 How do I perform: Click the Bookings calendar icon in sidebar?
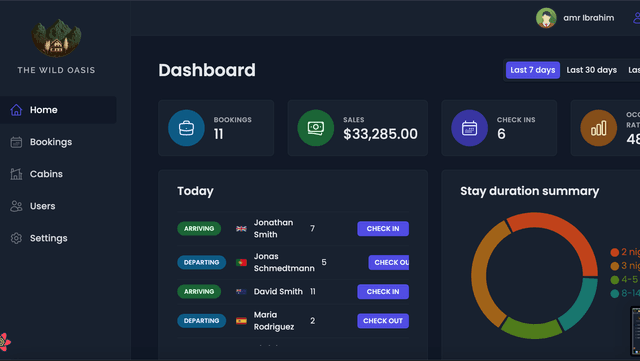coord(16,142)
